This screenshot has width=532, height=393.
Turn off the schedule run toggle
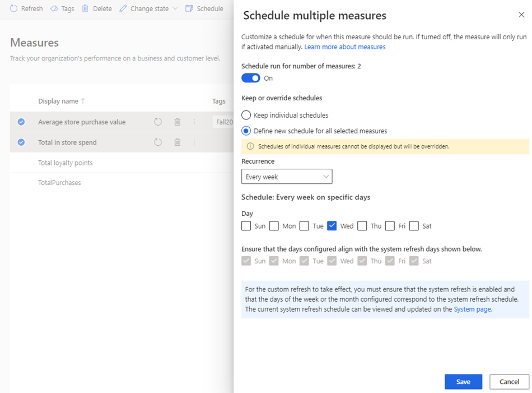(x=250, y=77)
